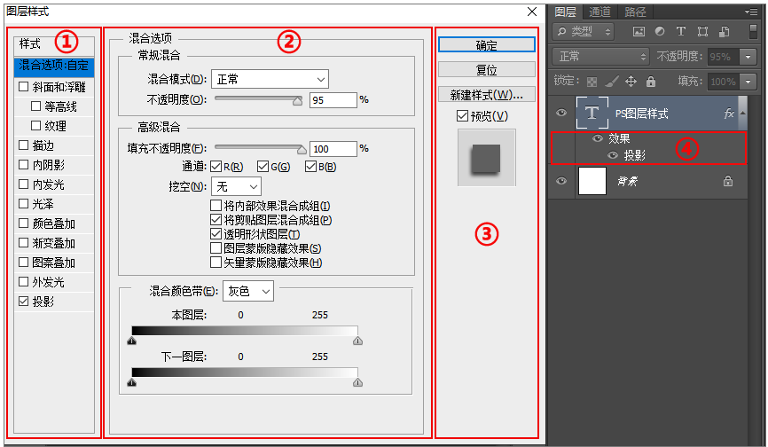Open layers panel blend mode 正常 dropdown
Screen dimensions: 768x447
(600, 57)
